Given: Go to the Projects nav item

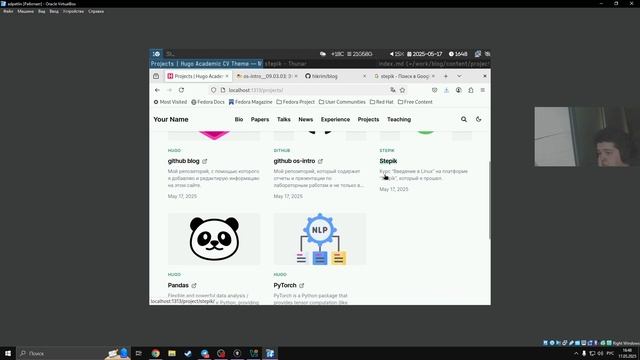Looking at the screenshot, I should point(368,119).
